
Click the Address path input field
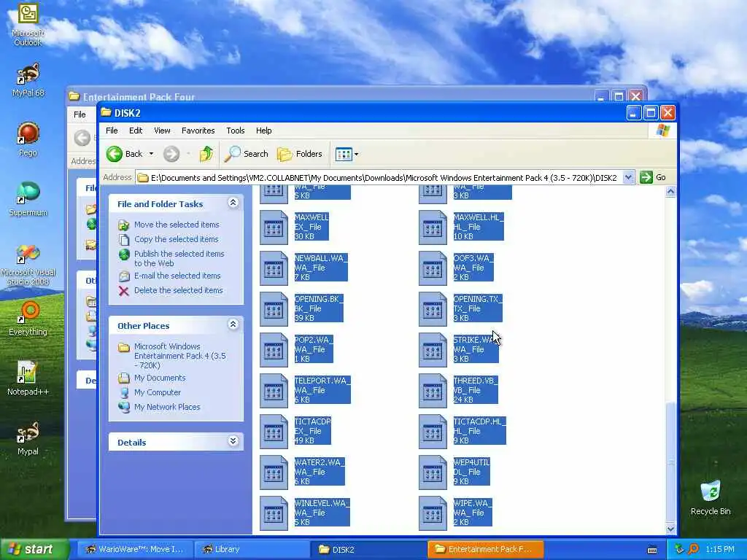[379, 178]
